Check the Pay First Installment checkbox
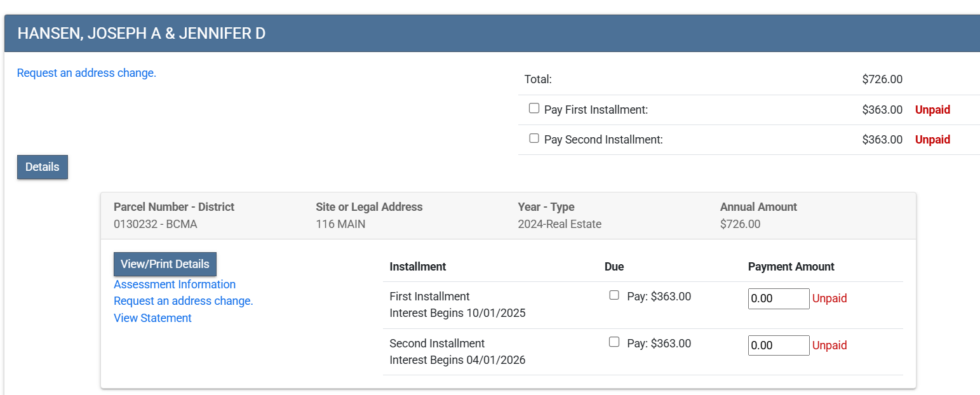980x395 pixels. click(x=534, y=109)
